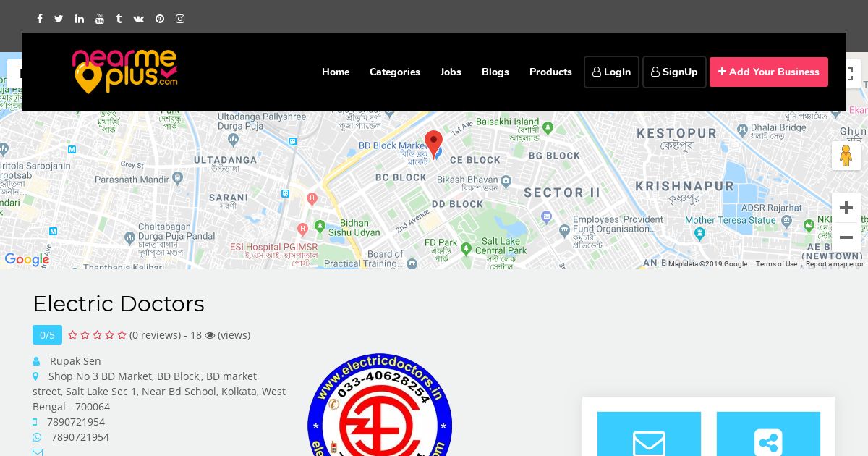Go to Home menu item

(x=336, y=72)
